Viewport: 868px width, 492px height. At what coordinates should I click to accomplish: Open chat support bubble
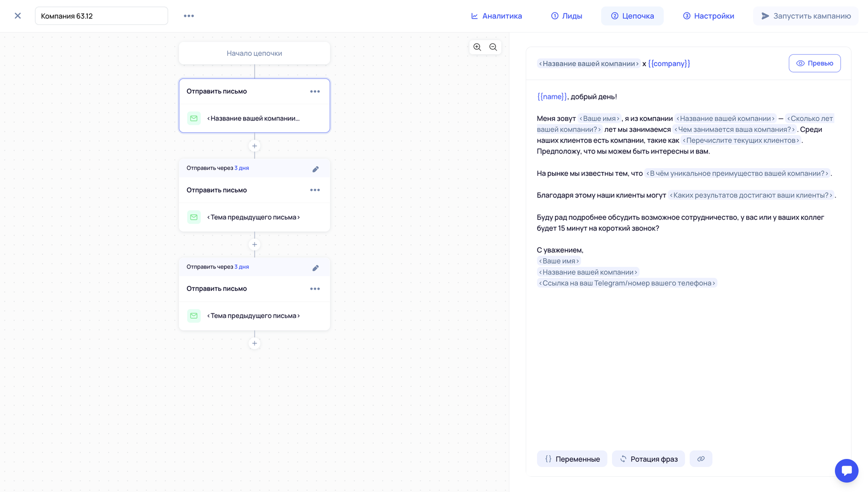[x=846, y=470]
